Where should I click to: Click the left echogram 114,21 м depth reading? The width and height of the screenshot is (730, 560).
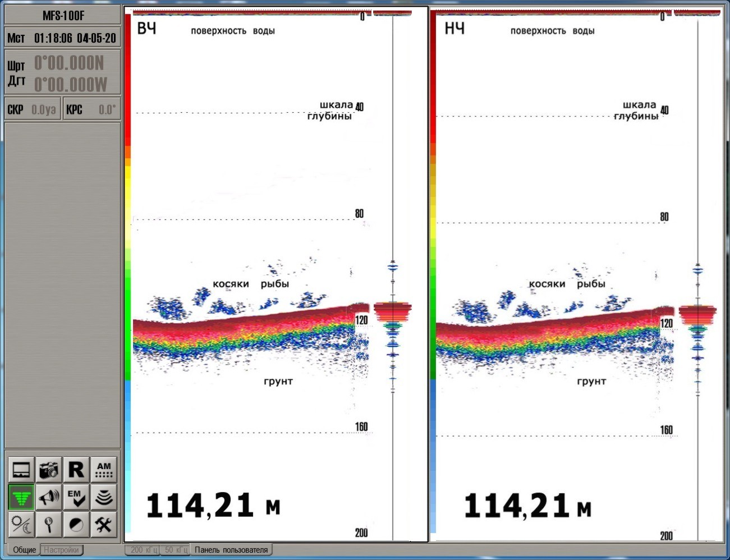point(213,506)
